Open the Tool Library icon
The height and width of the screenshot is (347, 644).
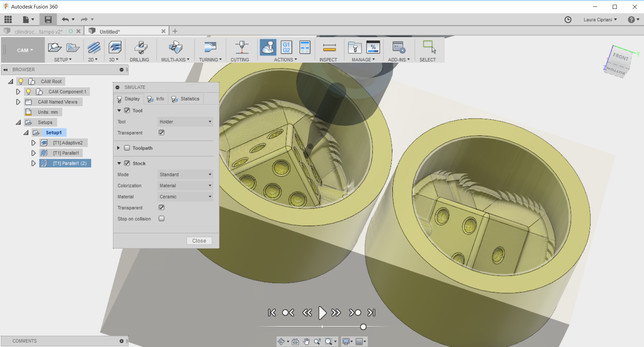[354, 47]
